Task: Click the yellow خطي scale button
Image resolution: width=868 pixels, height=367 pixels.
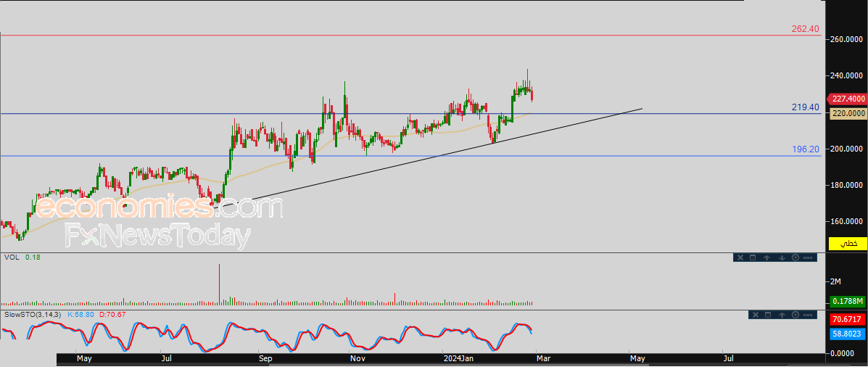Action: [848, 244]
